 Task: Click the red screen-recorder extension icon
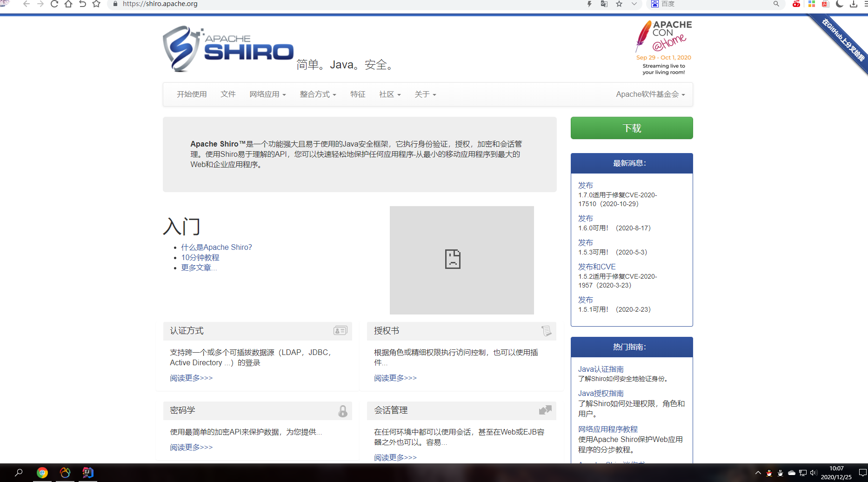796,4
